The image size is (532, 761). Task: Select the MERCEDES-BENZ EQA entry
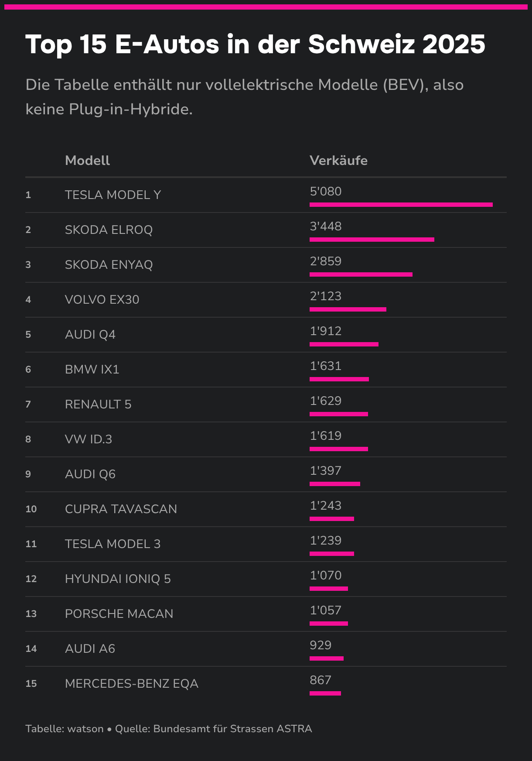pos(131,683)
